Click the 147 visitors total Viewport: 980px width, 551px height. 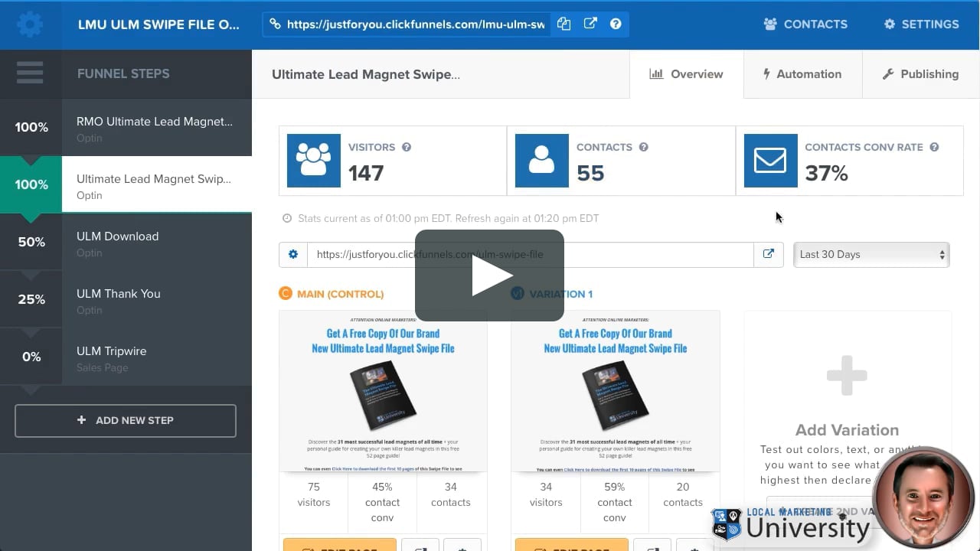pyautogui.click(x=366, y=173)
